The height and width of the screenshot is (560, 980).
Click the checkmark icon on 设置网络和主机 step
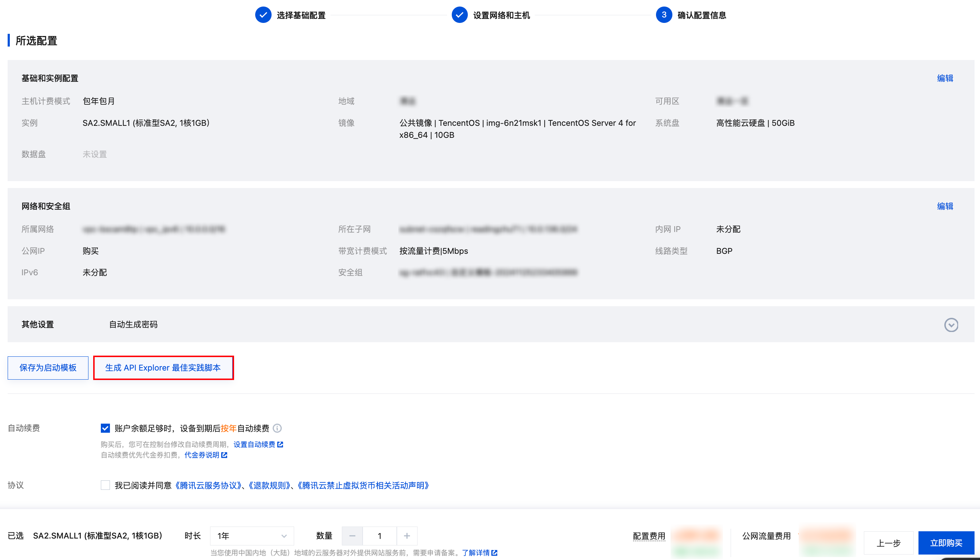(459, 15)
